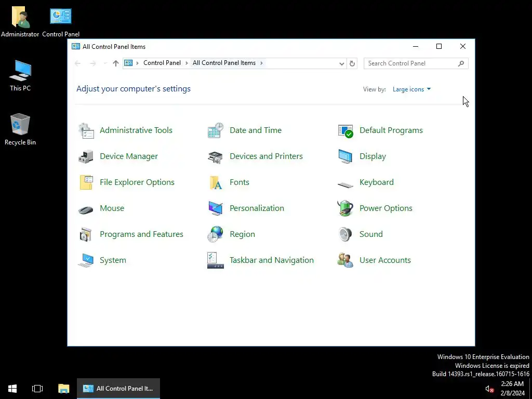The height and width of the screenshot is (399, 532).
Task: Select the Administrator desktop icon
Action: [x=20, y=22]
